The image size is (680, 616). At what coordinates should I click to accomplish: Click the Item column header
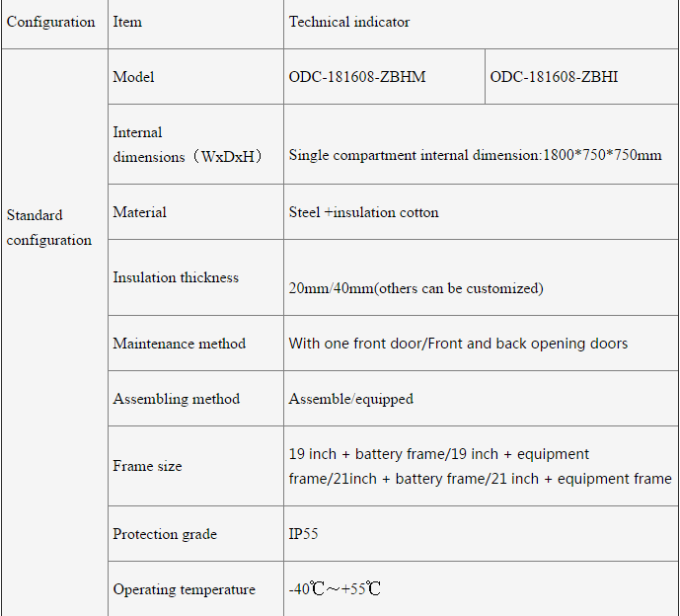coord(127,22)
